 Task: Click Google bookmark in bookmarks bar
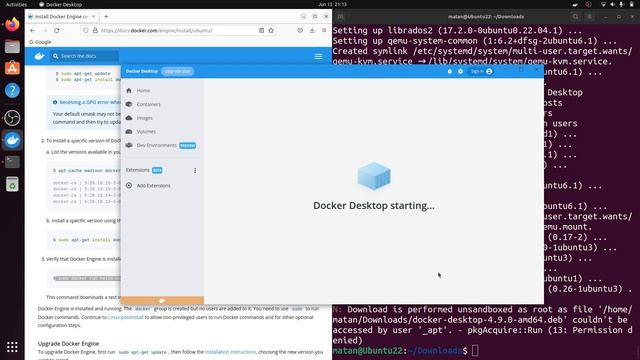[40, 42]
